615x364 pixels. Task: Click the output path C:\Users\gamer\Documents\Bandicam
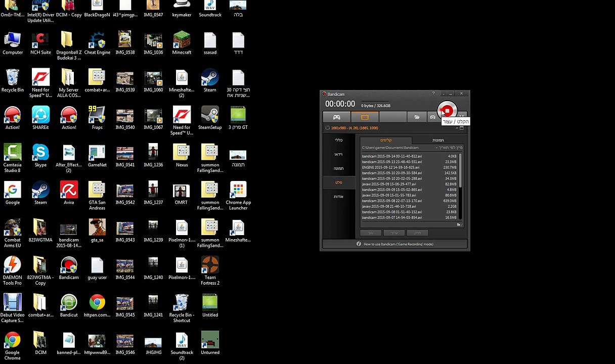[390, 148]
